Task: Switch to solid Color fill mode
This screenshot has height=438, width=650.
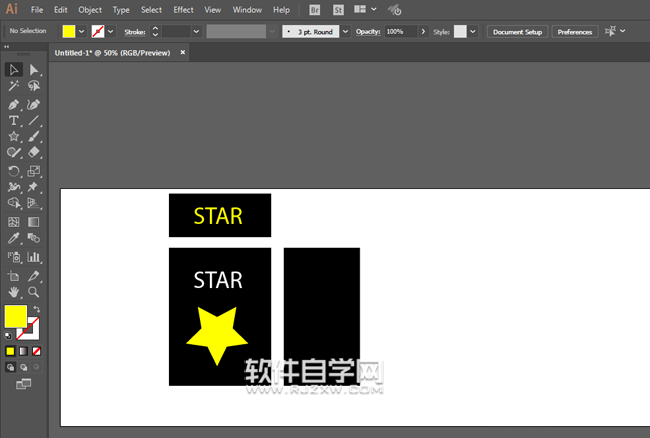Action: pos(11,351)
